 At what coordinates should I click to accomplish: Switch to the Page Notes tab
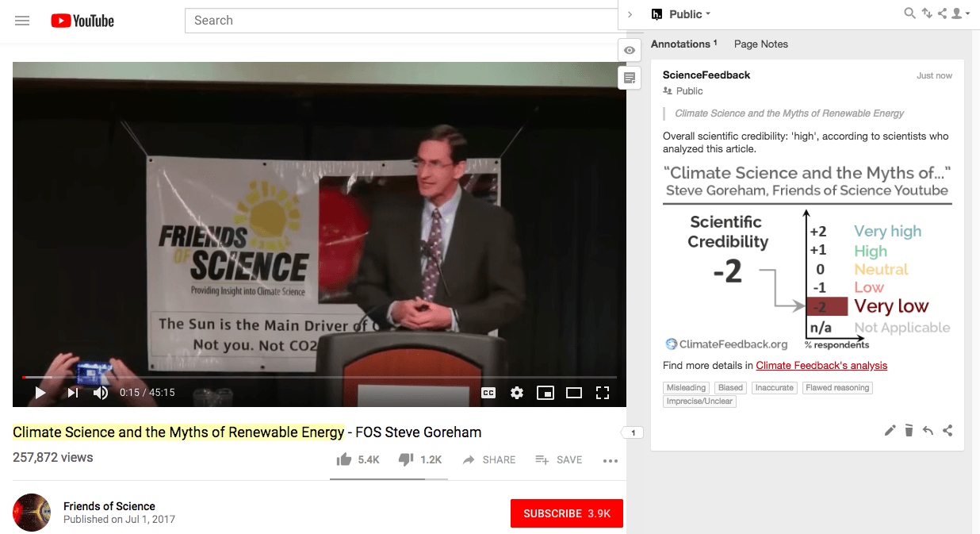tap(761, 44)
